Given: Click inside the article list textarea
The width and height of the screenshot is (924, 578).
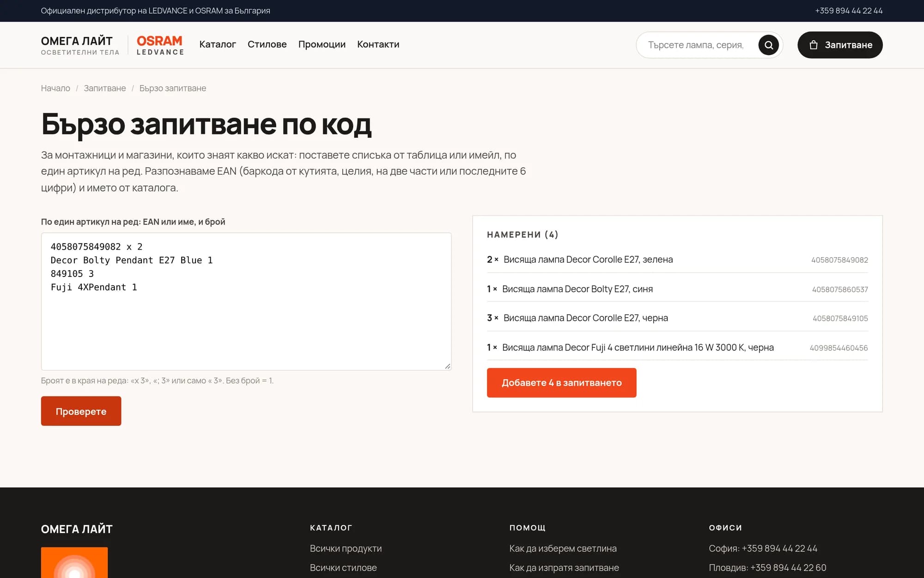Looking at the screenshot, I should click(x=246, y=301).
